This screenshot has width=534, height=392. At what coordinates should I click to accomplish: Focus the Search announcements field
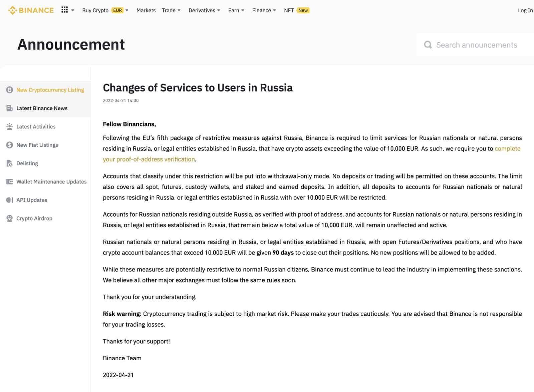pyautogui.click(x=477, y=45)
